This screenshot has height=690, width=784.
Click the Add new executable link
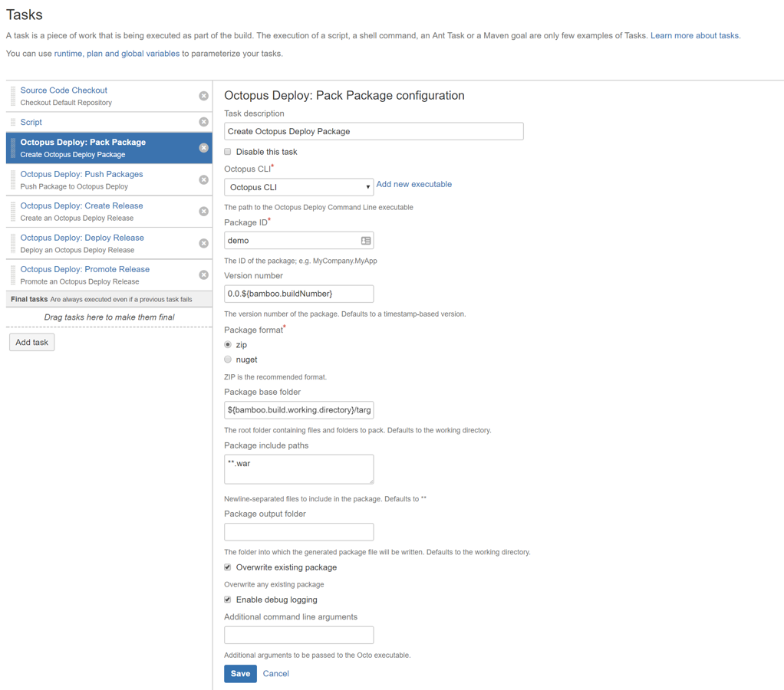413,184
